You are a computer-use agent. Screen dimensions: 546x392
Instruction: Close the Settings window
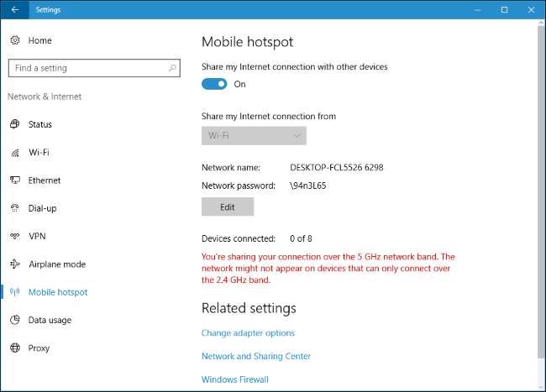(x=531, y=10)
